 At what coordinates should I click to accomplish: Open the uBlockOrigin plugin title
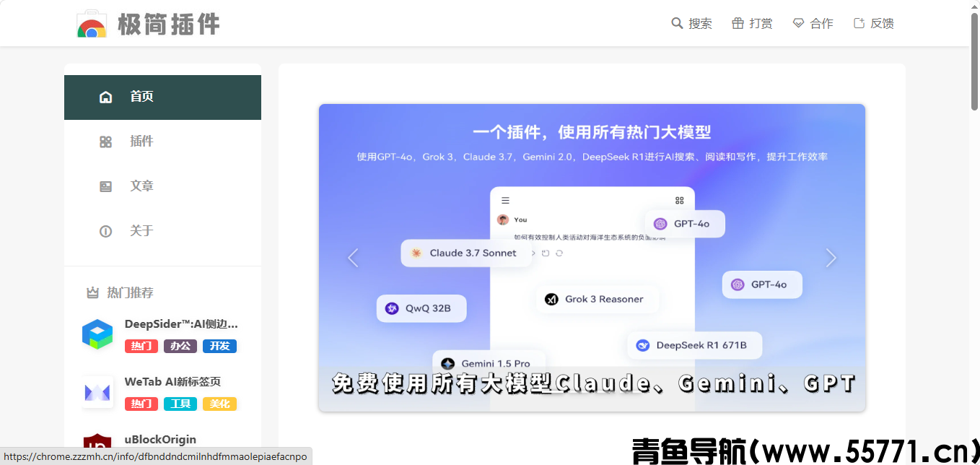coord(160,440)
